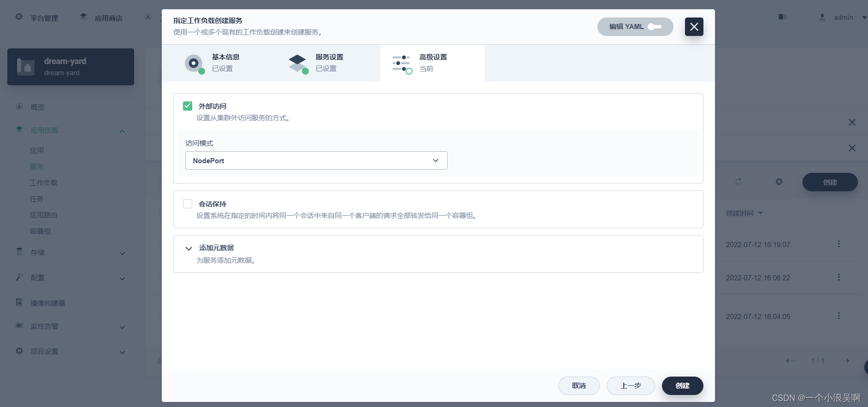
Task: Click the 取消 button
Action: click(579, 386)
